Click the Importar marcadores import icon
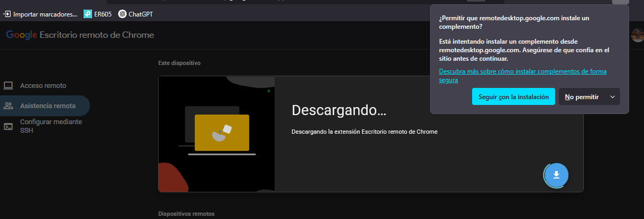 coord(7,14)
